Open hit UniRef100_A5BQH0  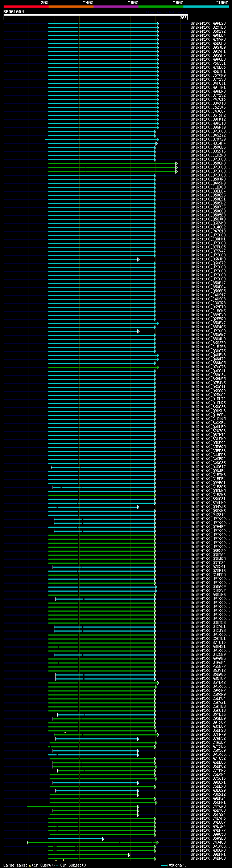[208, 43]
